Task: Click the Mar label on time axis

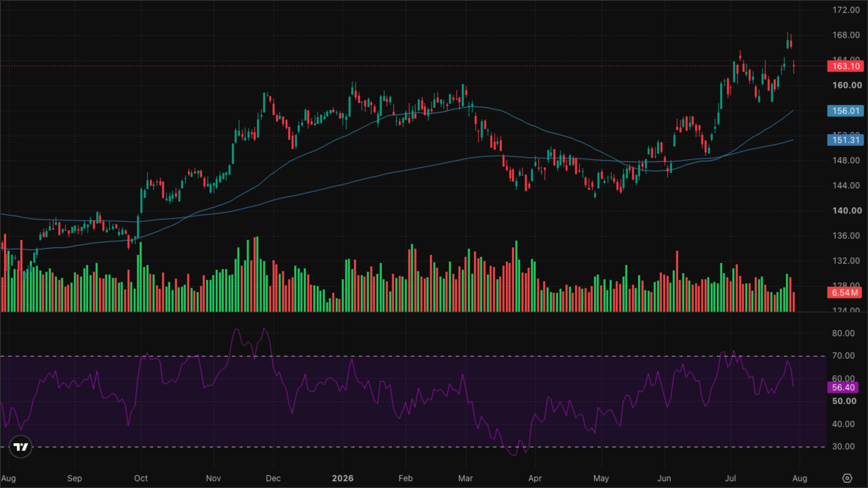Action: (465, 478)
